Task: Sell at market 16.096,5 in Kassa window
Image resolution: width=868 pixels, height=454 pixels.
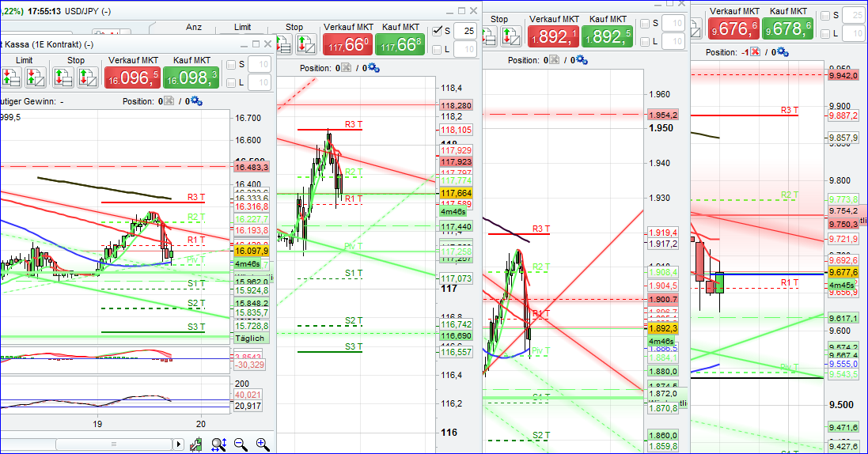Action: pyautogui.click(x=132, y=78)
